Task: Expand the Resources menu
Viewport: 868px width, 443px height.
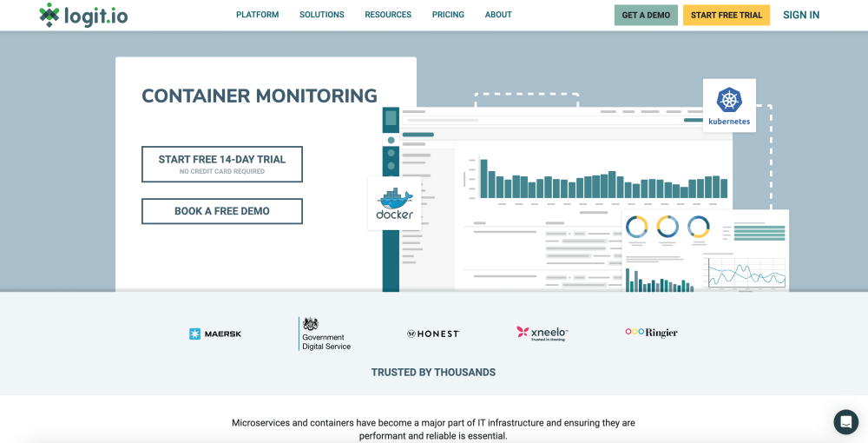Action: [388, 15]
